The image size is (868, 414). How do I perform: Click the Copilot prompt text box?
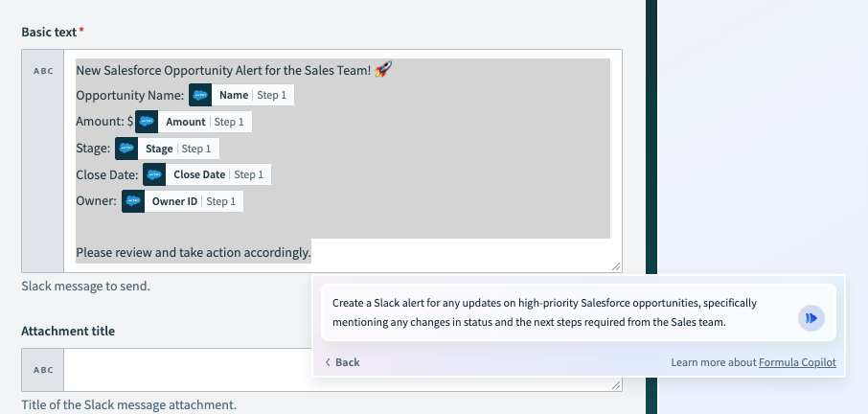(560, 312)
